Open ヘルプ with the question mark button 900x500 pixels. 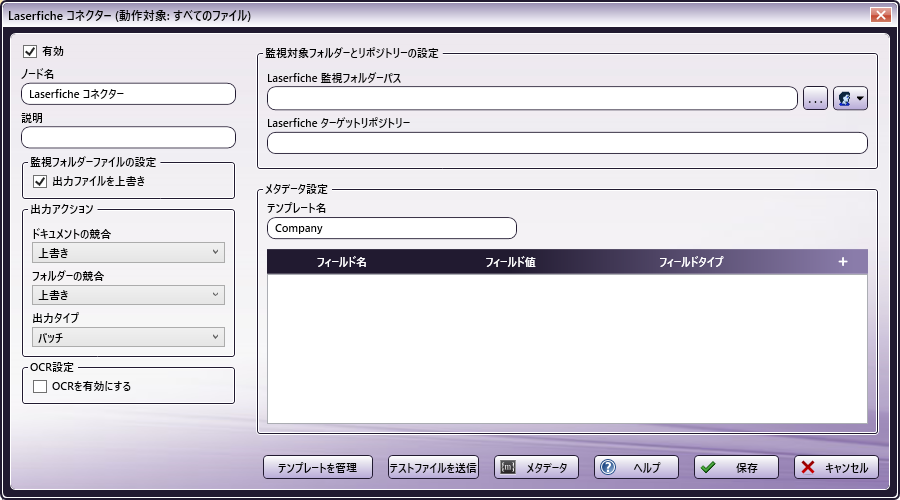636,468
